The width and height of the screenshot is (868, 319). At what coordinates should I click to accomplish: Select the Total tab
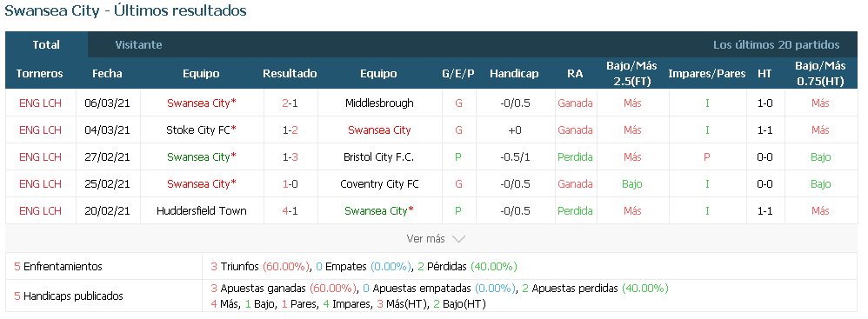[x=46, y=45]
